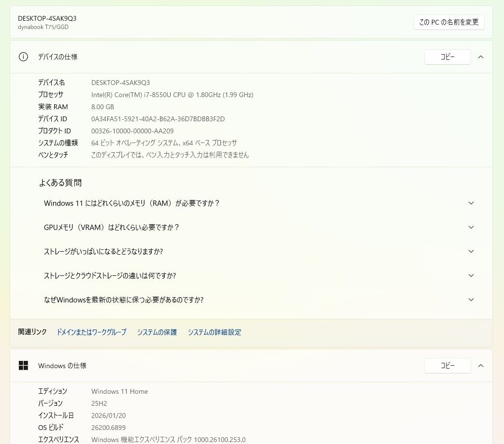Collapse the デバイスの仕様 section chevron

[481, 57]
